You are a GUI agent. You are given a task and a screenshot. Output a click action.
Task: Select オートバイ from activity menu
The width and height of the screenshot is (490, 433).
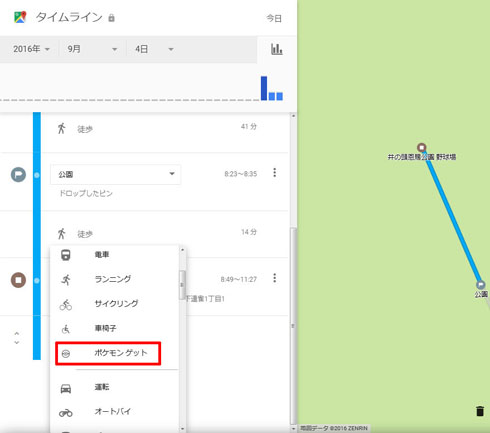point(113,411)
